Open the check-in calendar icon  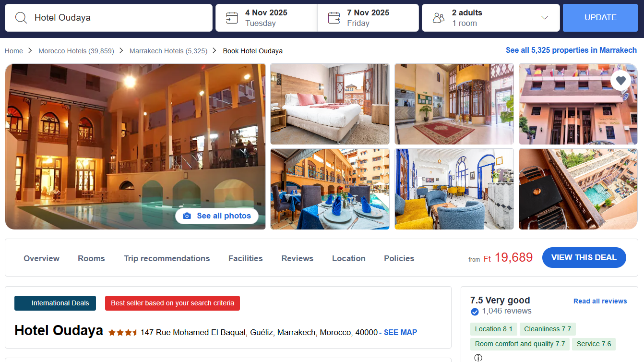[x=232, y=18]
